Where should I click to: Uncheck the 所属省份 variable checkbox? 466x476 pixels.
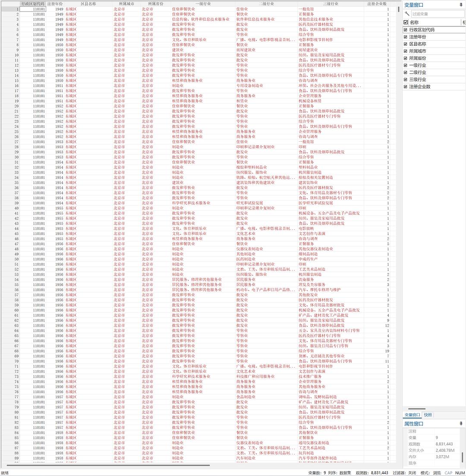[x=405, y=58]
